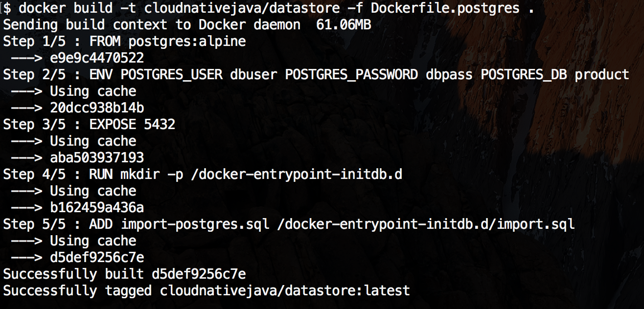Click the cloudnativejava/datastore:latest tagged text
Screen dimensions: 644x309
click(285, 291)
